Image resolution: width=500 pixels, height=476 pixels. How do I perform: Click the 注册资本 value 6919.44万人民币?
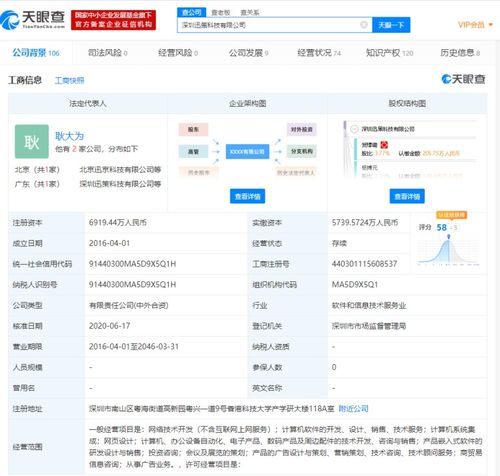coord(118,222)
